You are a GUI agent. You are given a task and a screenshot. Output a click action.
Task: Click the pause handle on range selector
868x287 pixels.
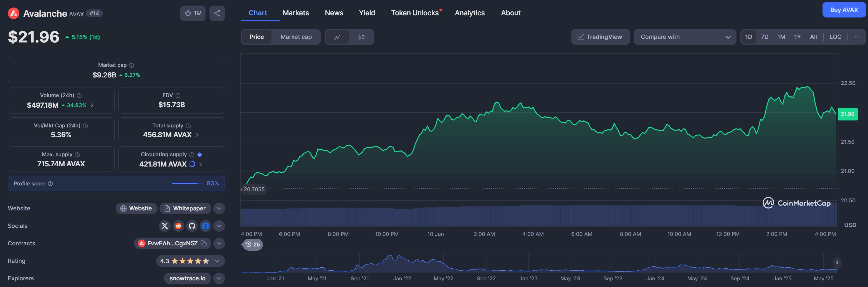[x=837, y=262]
